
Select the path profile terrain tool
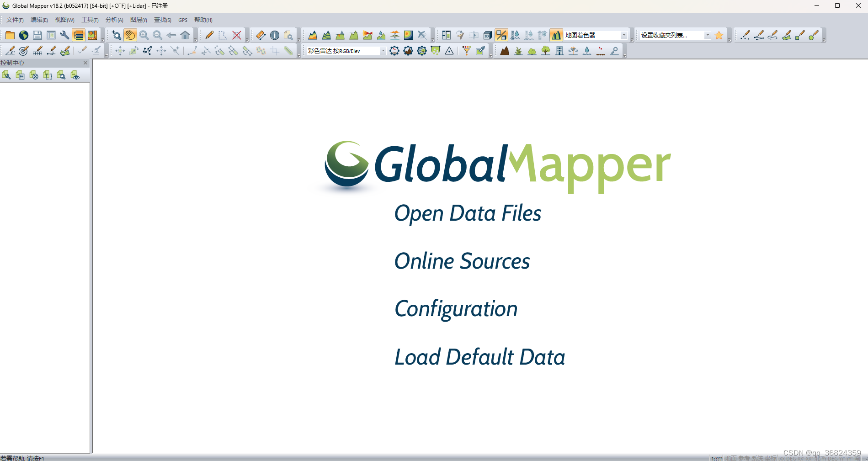point(313,35)
